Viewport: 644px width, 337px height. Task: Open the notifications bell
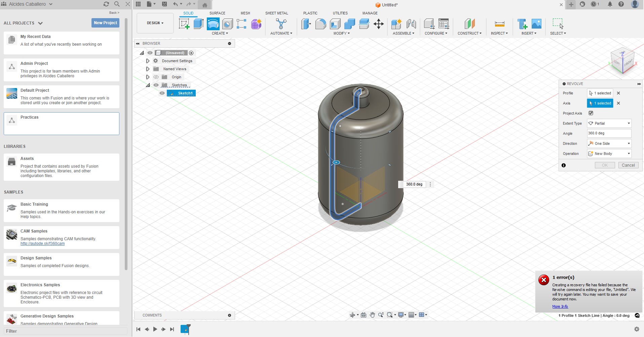coord(610,4)
